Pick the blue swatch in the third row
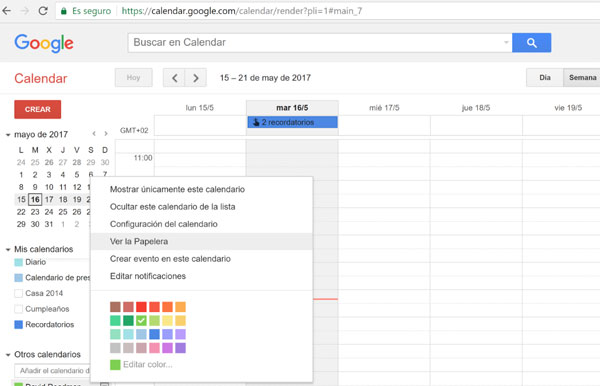This screenshot has width=600, height=386. (x=154, y=334)
